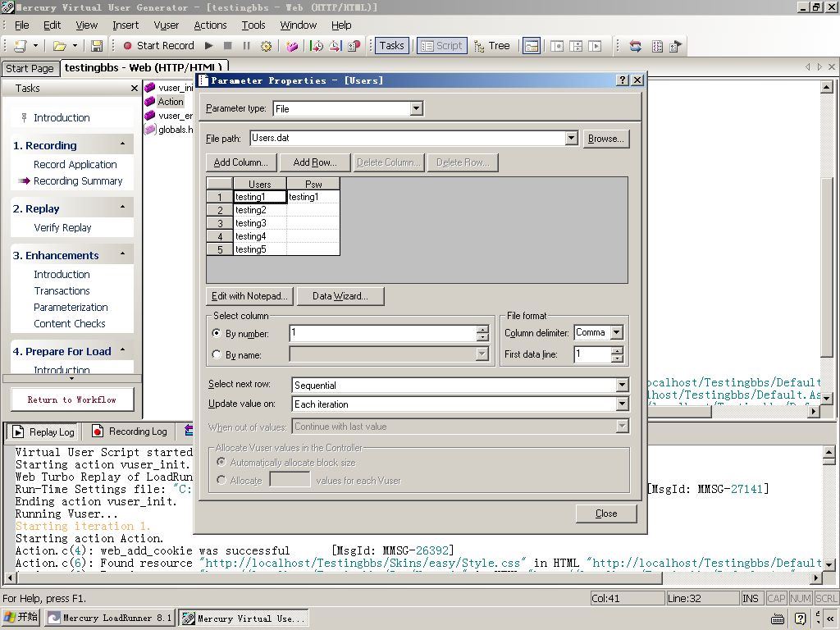Screen dimensions: 840x630
Task: Click the Add Column button
Action: (240, 162)
